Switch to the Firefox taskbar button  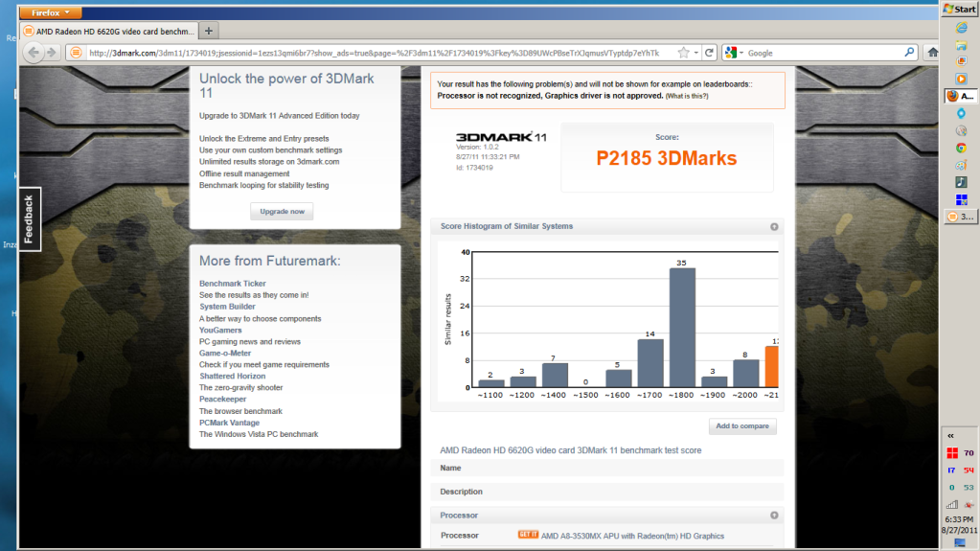click(961, 97)
